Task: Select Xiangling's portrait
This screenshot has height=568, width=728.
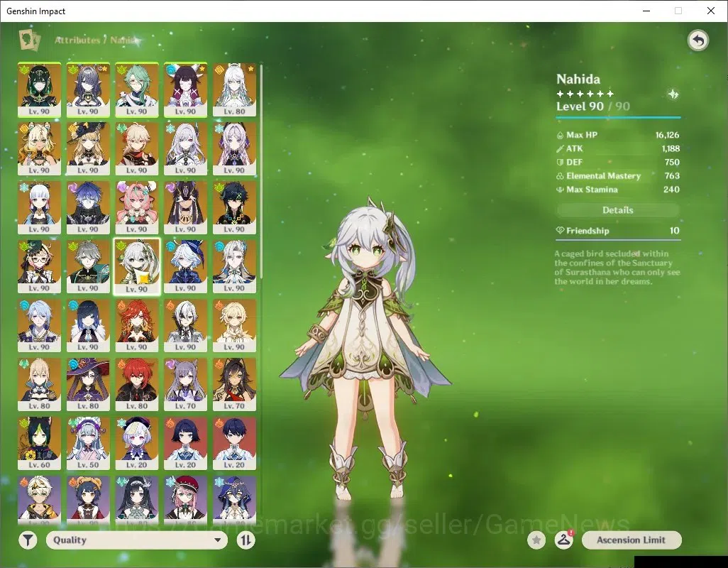Action: point(88,501)
